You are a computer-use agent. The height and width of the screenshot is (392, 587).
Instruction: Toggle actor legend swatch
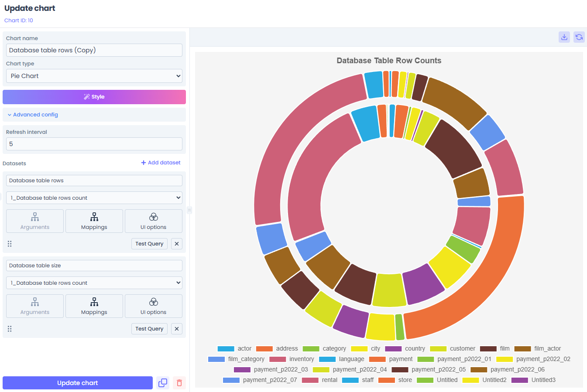[x=226, y=348]
